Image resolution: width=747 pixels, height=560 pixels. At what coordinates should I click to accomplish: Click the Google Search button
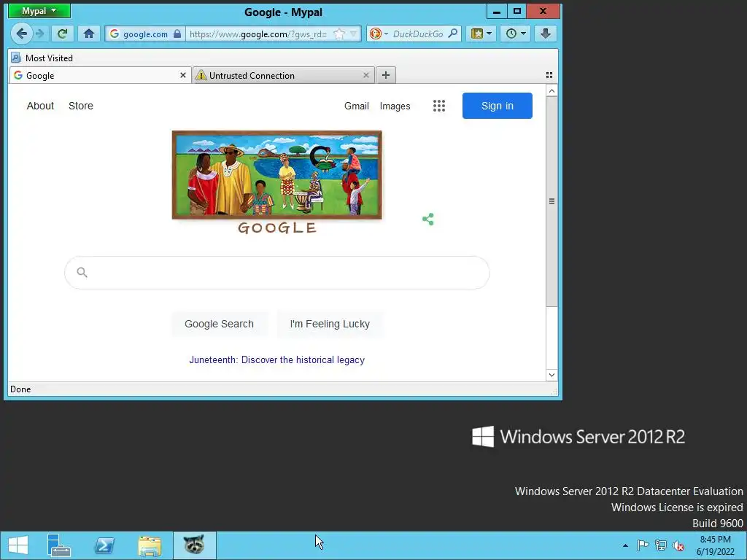[x=219, y=324]
